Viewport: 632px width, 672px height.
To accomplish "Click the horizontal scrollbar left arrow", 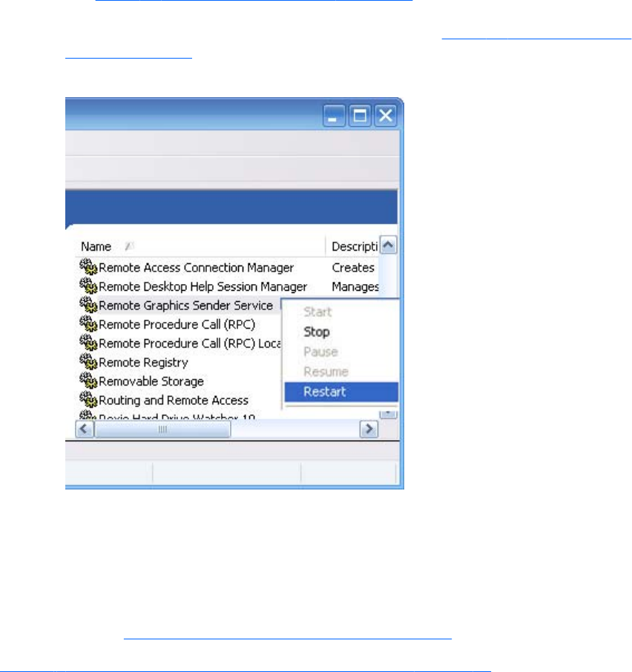I will tap(85, 429).
